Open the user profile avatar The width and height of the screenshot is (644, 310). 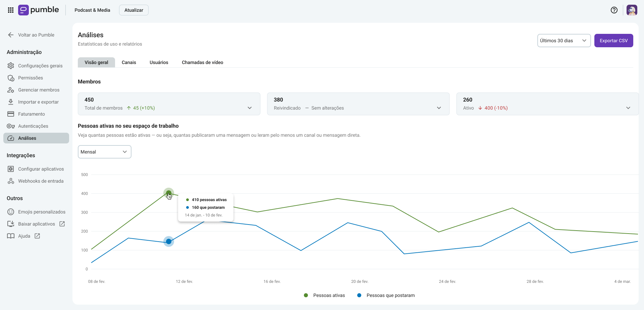coord(632,10)
